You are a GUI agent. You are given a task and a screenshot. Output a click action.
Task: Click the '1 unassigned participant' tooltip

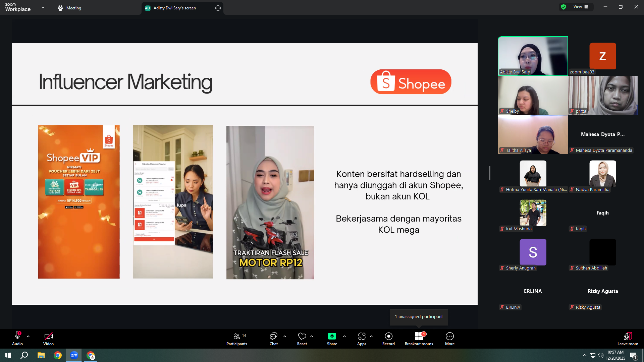pos(419,317)
